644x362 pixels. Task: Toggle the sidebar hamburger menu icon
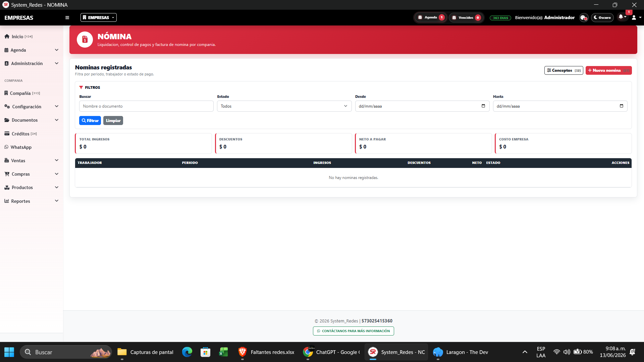click(x=67, y=18)
